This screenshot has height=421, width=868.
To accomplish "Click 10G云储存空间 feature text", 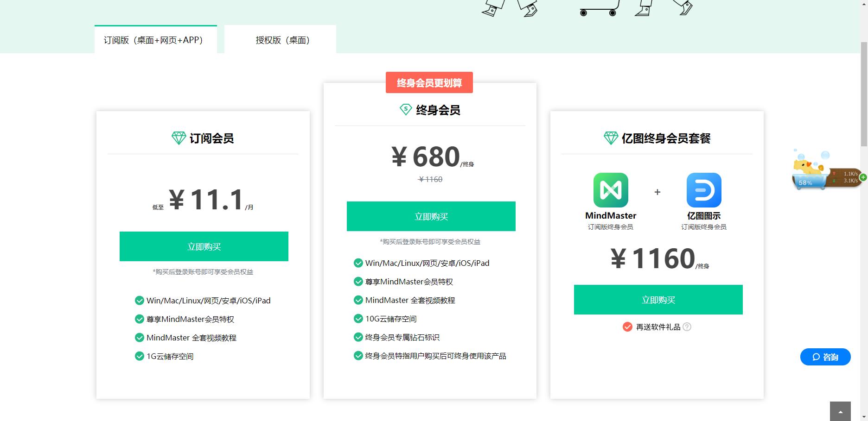I will pyautogui.click(x=391, y=319).
